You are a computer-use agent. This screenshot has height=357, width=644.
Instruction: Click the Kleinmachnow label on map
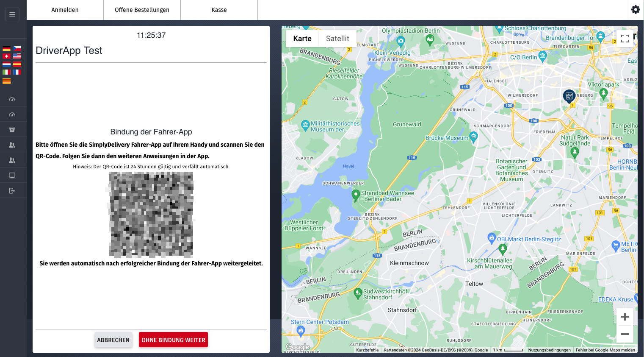point(409,263)
